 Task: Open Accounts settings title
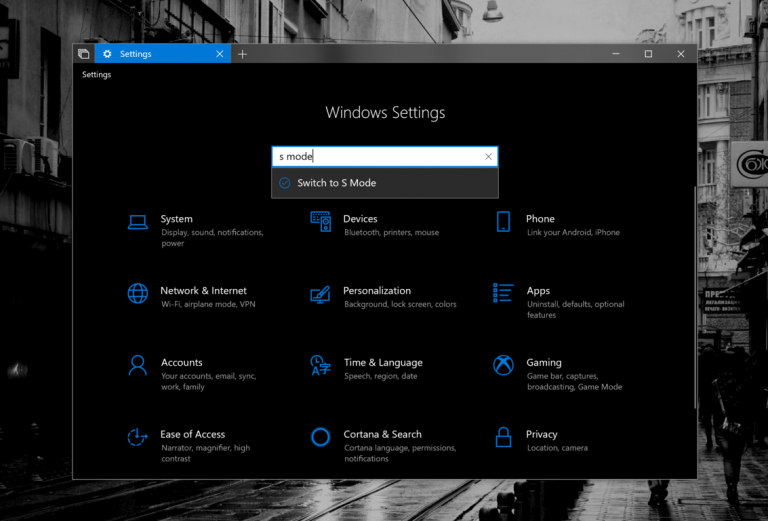182,363
